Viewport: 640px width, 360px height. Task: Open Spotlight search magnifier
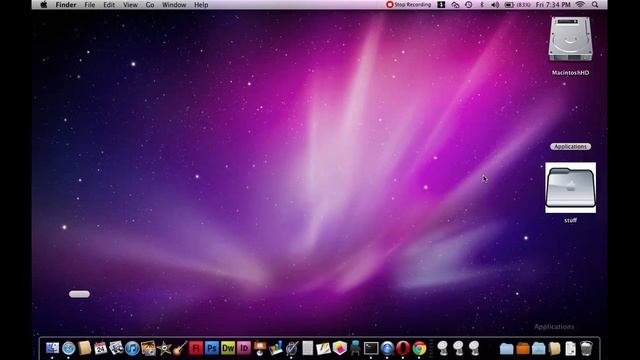coord(595,5)
